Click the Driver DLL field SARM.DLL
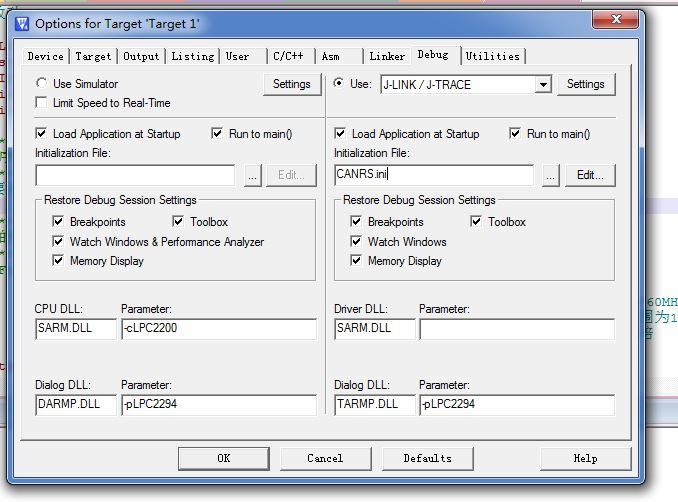678x502 pixels. pos(374,329)
